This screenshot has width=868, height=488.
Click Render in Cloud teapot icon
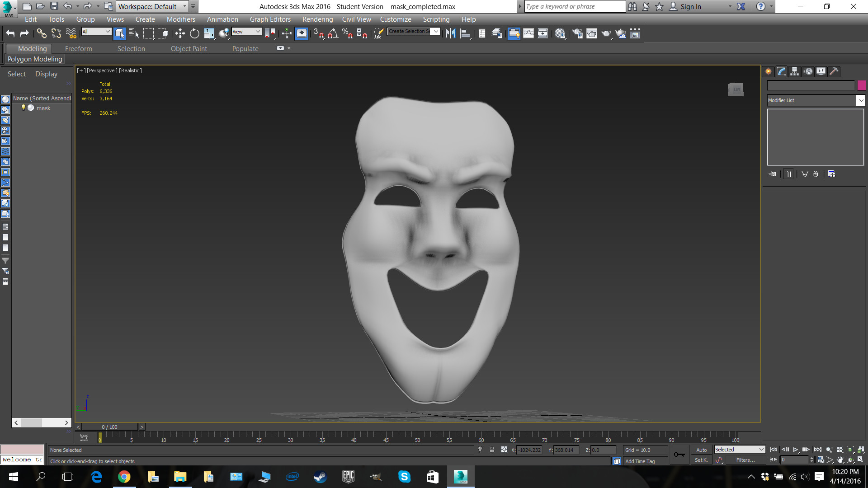click(621, 33)
